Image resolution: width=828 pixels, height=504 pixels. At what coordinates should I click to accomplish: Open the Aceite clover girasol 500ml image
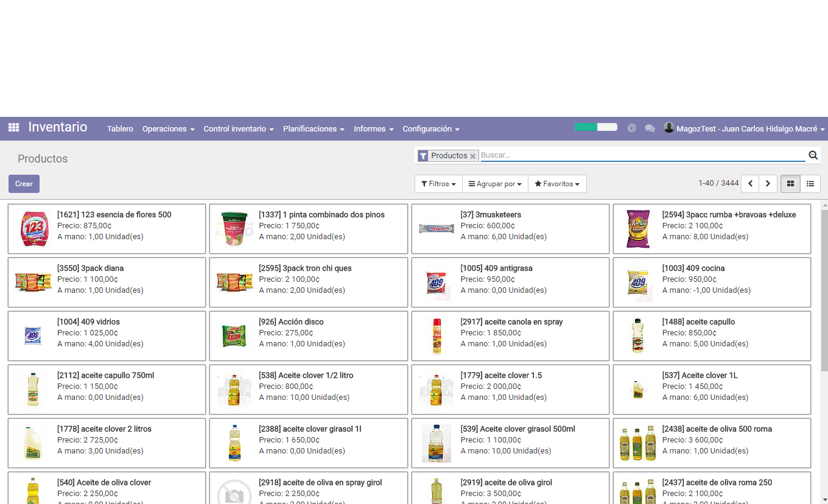click(437, 443)
